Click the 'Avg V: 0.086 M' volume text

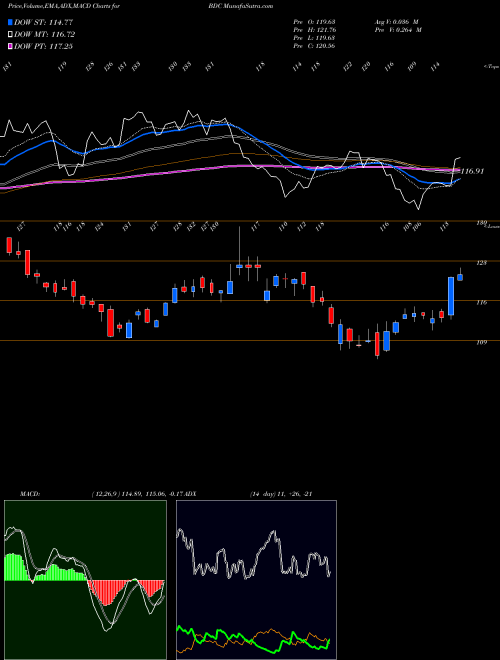pyautogui.click(x=396, y=22)
